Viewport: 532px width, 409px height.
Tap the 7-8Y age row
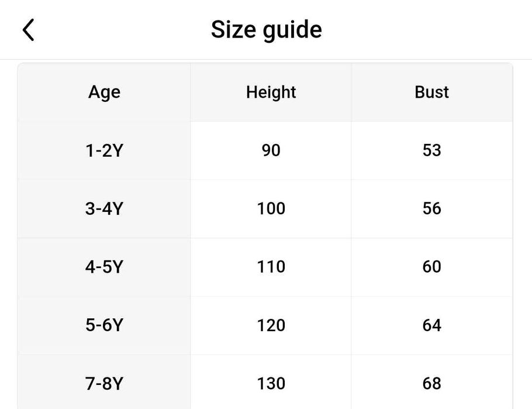tap(104, 384)
